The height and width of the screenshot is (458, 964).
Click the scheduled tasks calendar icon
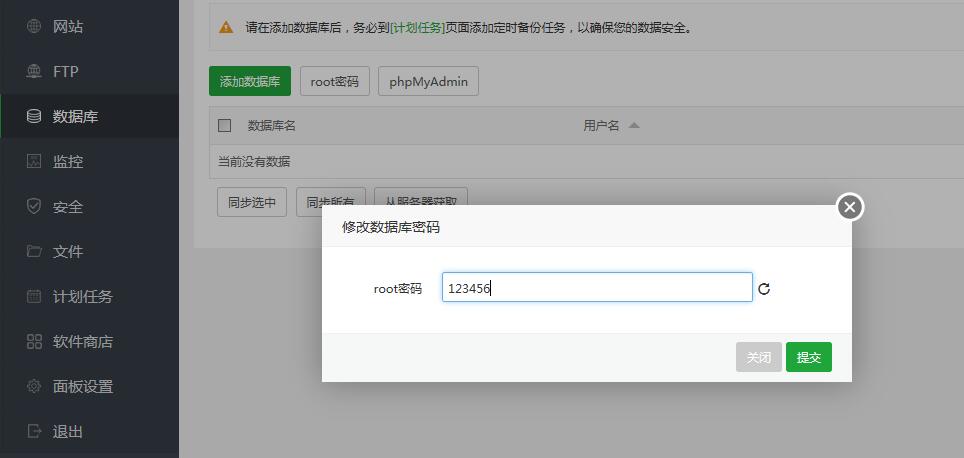pyautogui.click(x=34, y=297)
